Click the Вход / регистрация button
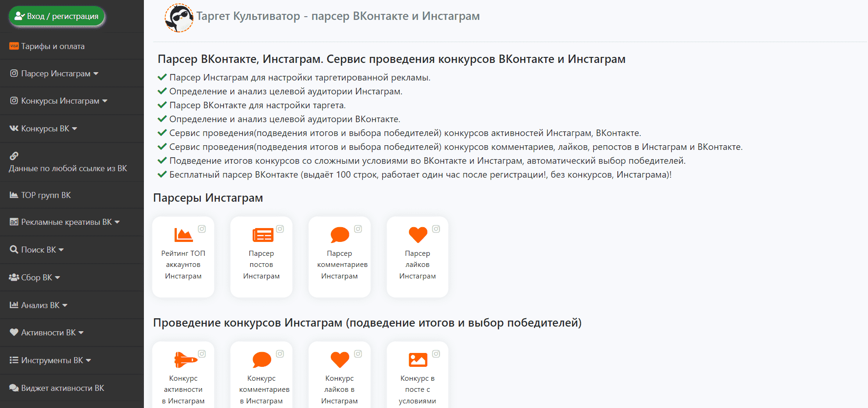The width and height of the screenshot is (868, 408). point(56,16)
